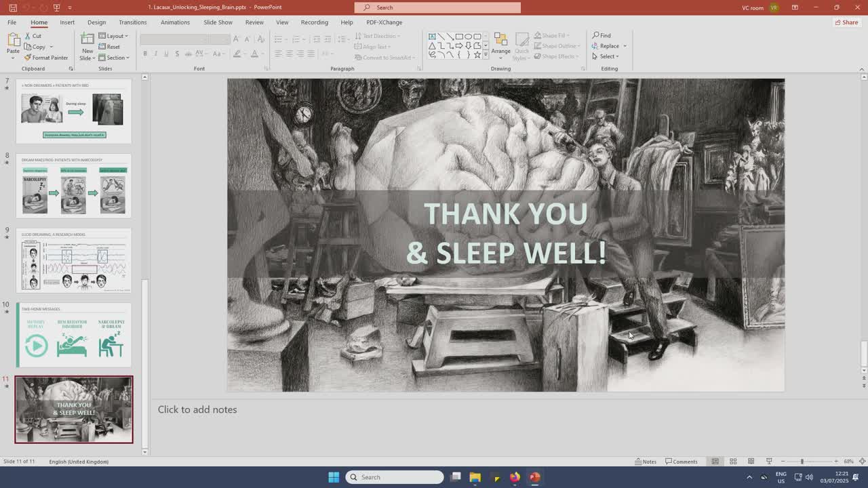
Task: Collapse the ribbon with the chevron
Action: [x=862, y=68]
